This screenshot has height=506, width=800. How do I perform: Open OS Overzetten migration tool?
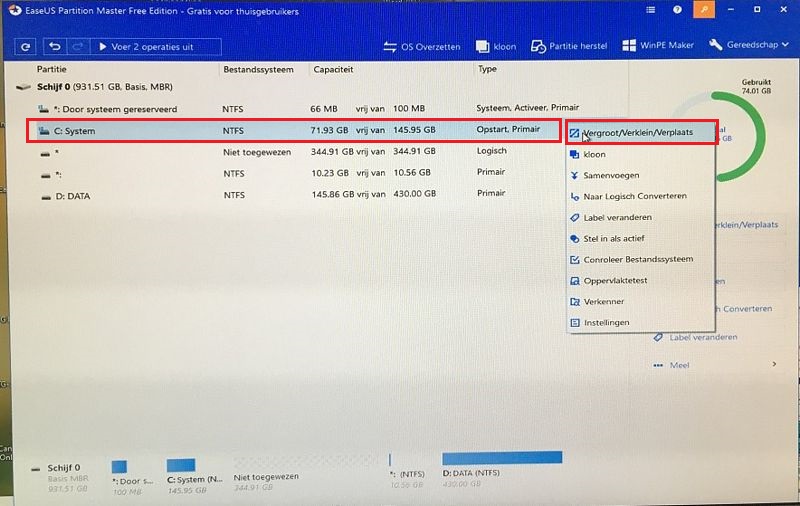coord(422,47)
